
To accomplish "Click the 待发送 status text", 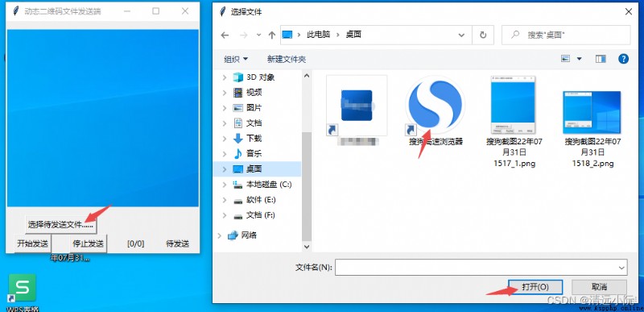I will click(x=177, y=243).
